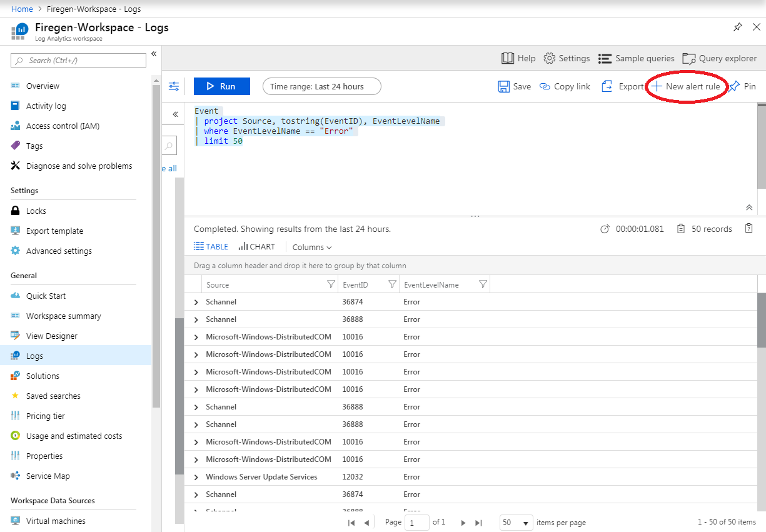
Task: Click the Copy link icon
Action: [546, 86]
